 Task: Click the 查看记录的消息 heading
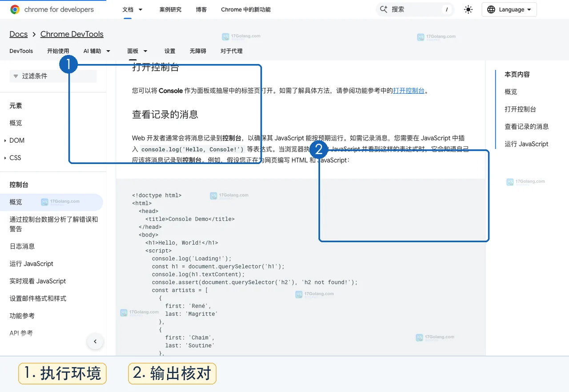165,115
